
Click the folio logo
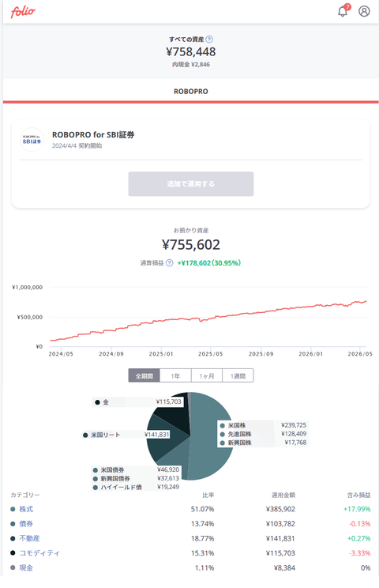coord(23,12)
